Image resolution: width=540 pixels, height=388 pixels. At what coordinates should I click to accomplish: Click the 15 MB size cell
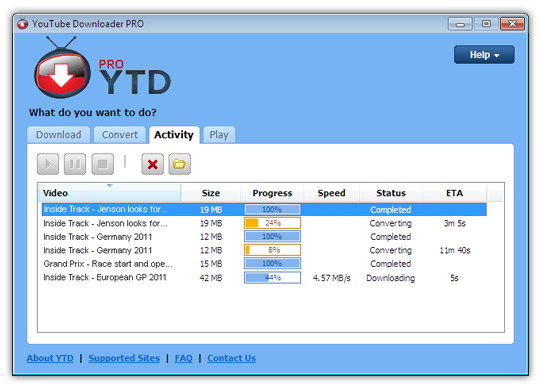point(211,264)
